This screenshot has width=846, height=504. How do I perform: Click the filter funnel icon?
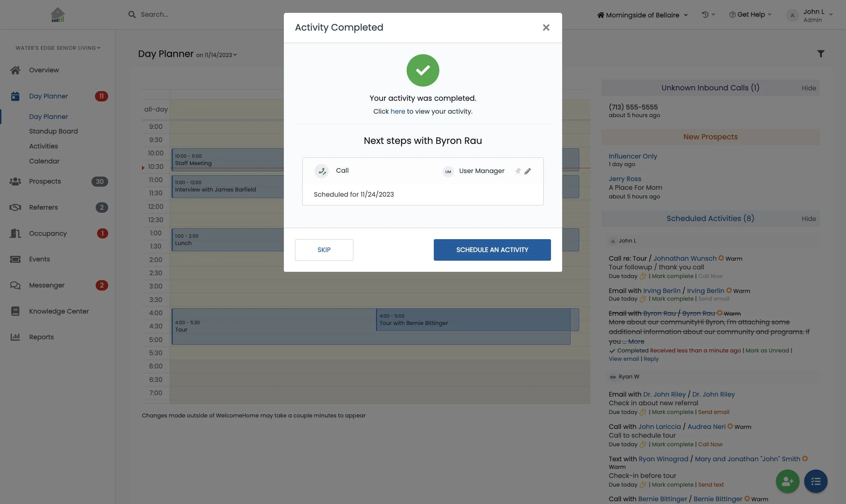(x=821, y=54)
